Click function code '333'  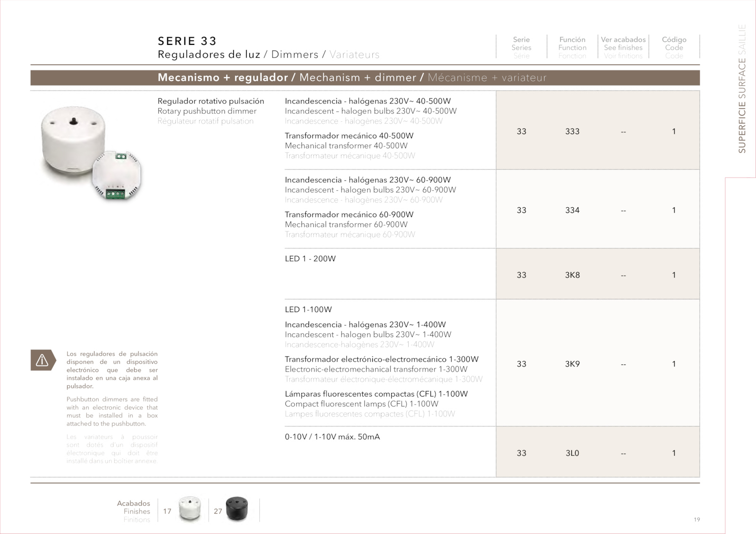pyautogui.click(x=572, y=131)
